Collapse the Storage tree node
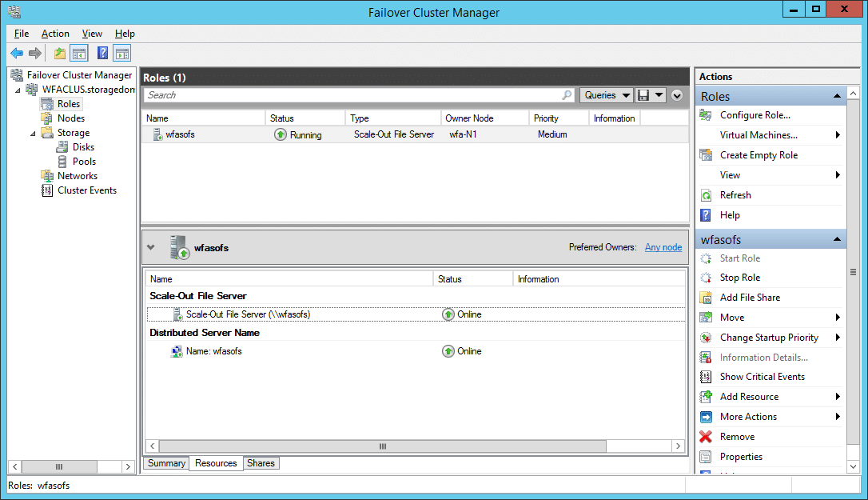Image resolution: width=868 pixels, height=500 pixels. [33, 133]
